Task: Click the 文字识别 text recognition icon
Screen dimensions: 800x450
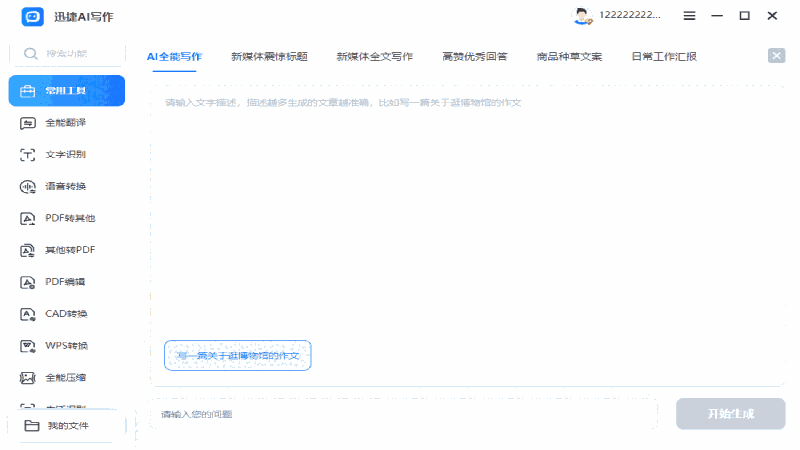Action: (28, 155)
